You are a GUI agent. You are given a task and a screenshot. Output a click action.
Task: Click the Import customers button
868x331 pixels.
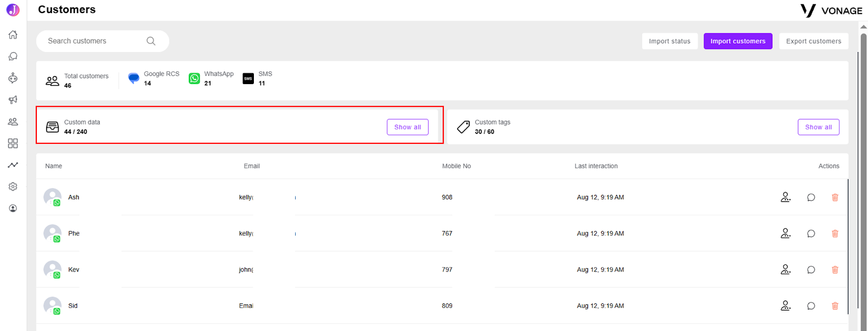coord(738,41)
